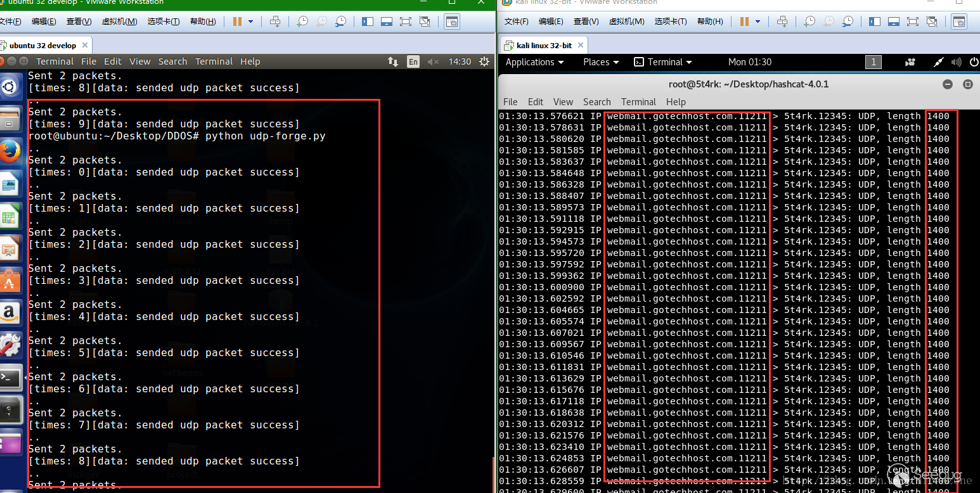Open System Settings from Ubuntu dock

point(11,345)
